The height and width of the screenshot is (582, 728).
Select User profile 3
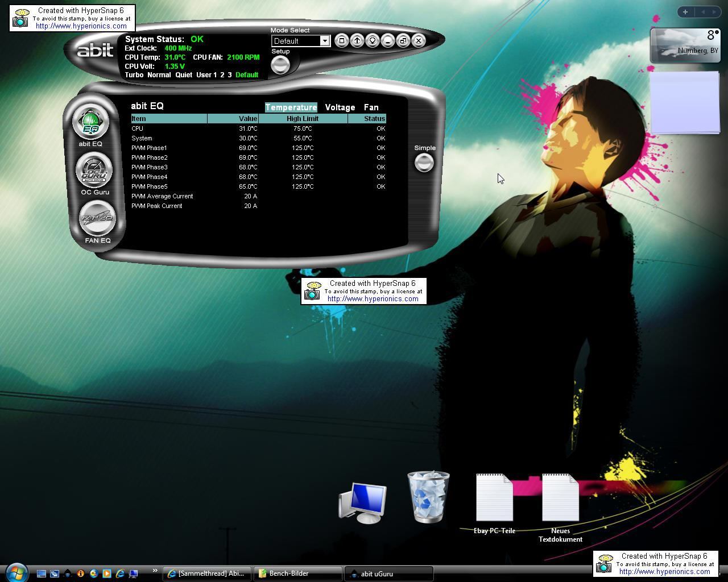point(230,75)
